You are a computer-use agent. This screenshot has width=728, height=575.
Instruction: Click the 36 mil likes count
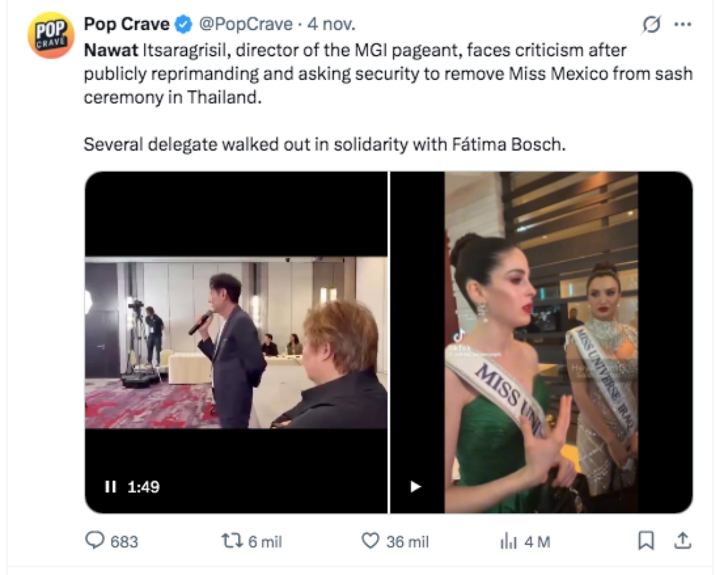click(x=407, y=541)
